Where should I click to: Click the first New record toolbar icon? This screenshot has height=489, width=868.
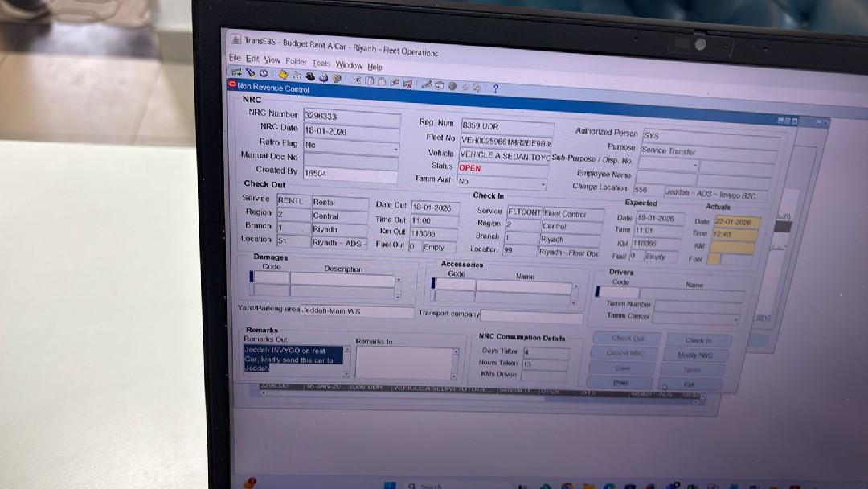click(236, 72)
